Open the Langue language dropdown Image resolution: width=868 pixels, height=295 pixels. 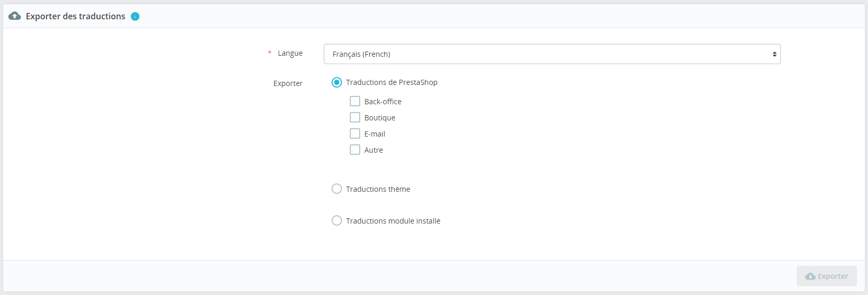point(552,54)
